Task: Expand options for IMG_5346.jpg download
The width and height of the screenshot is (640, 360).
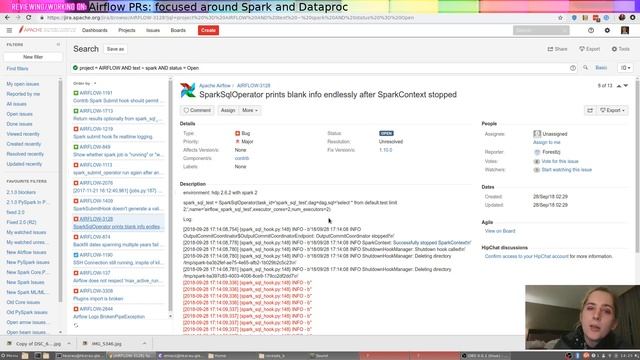Action: coord(144,344)
